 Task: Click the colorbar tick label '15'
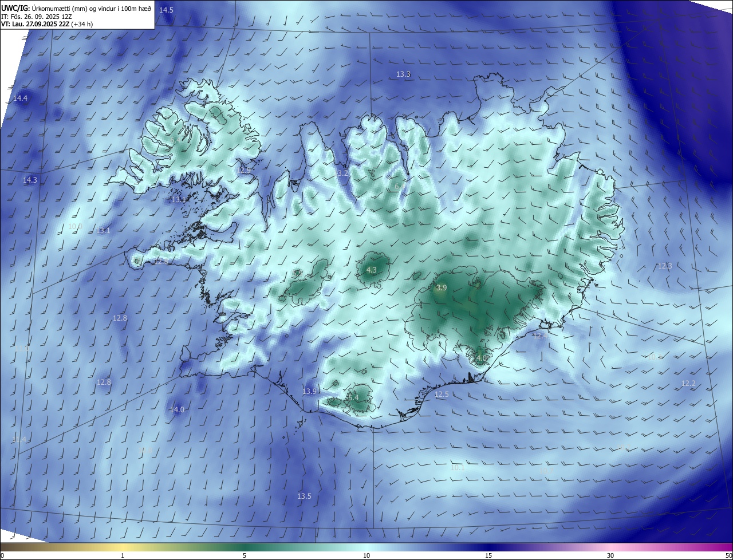click(488, 555)
